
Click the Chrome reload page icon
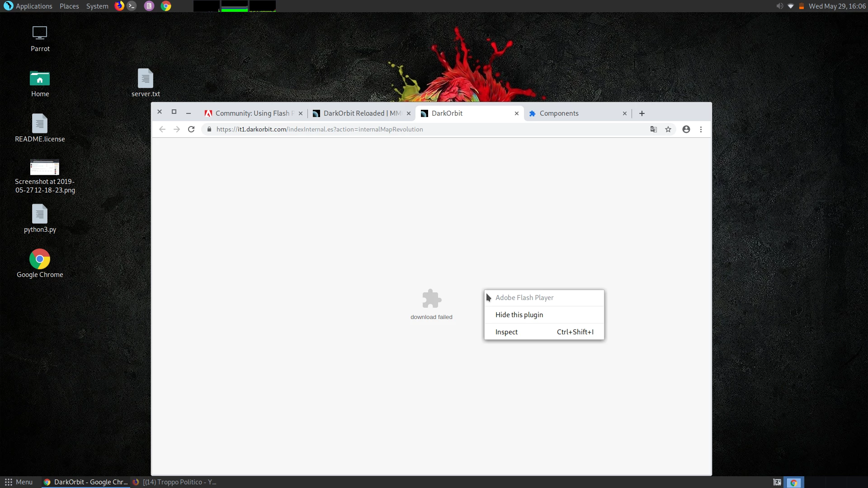coord(191,129)
